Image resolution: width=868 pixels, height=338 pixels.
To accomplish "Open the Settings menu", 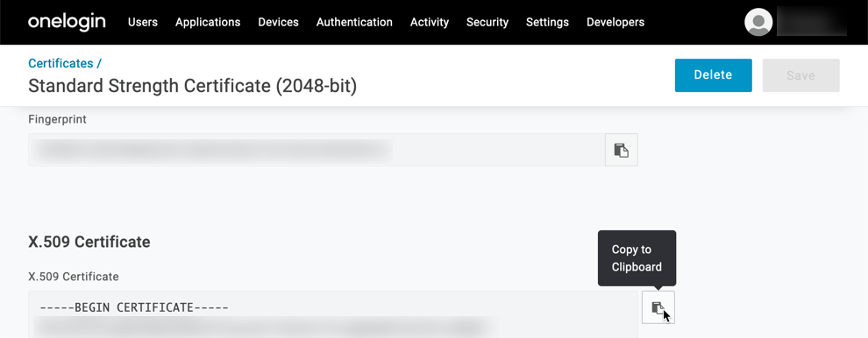I will click(x=547, y=22).
